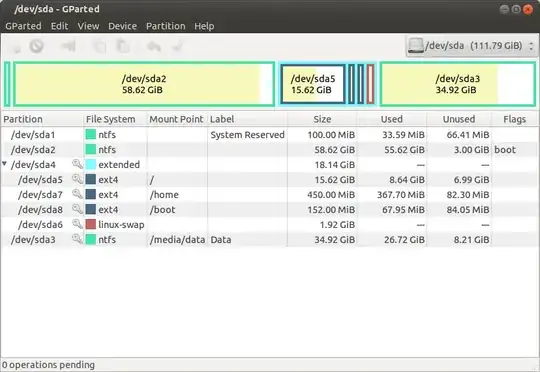Select the red linux-swap block in disk map
540x372 pixels.
pyautogui.click(x=370, y=84)
